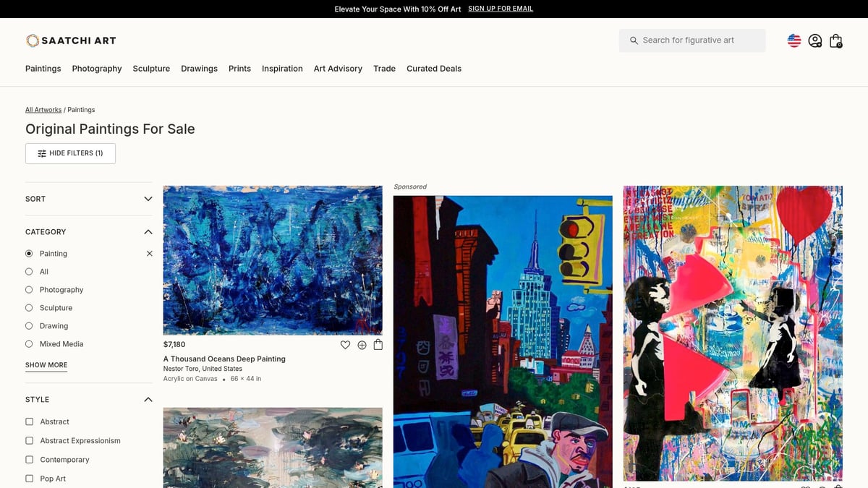Add A Thousand Oceans Deep to cart bag icon

[x=378, y=345]
